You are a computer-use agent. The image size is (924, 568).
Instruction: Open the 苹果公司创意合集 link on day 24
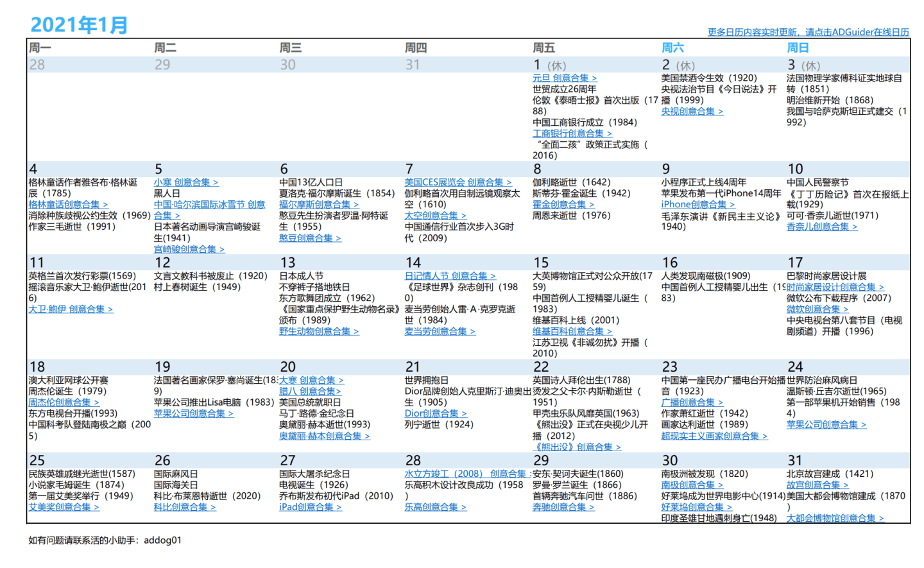[826, 425]
